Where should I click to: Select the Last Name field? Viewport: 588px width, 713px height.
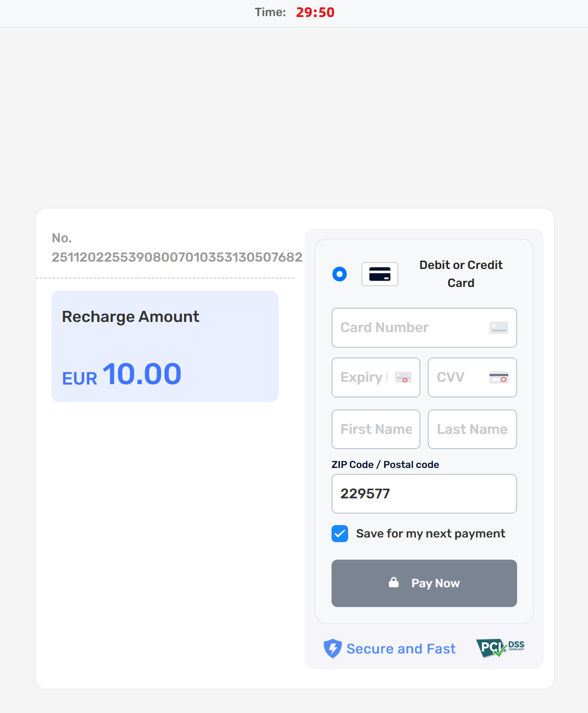(x=472, y=429)
